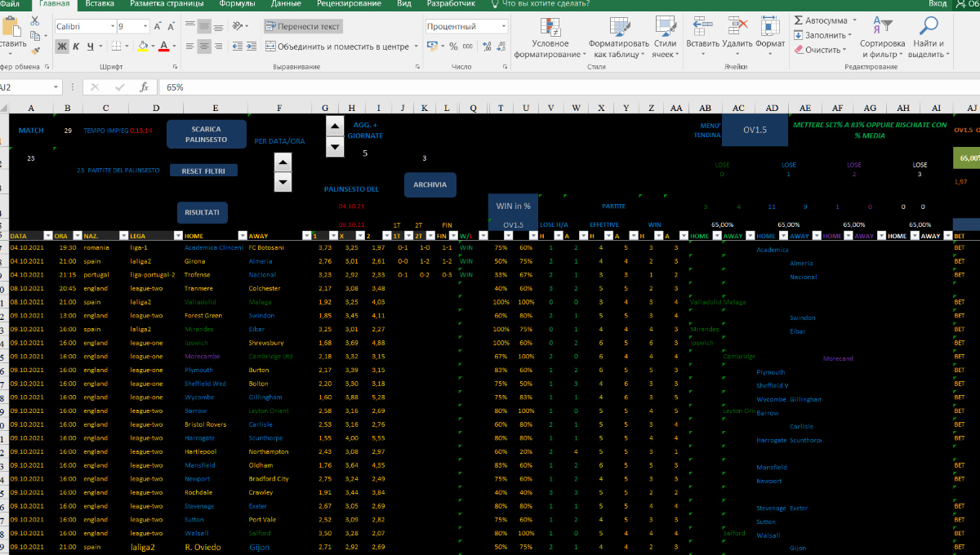Switch to the Формулы ribbon tab

(237, 4)
